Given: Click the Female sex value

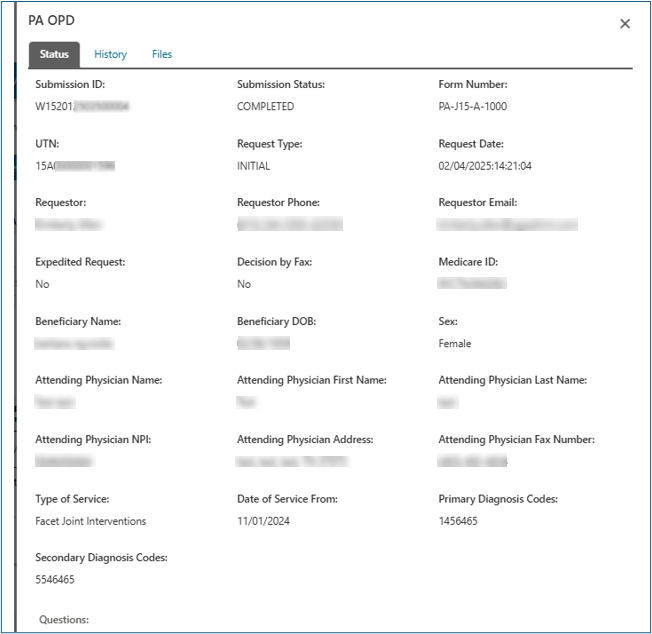Looking at the screenshot, I should (454, 343).
